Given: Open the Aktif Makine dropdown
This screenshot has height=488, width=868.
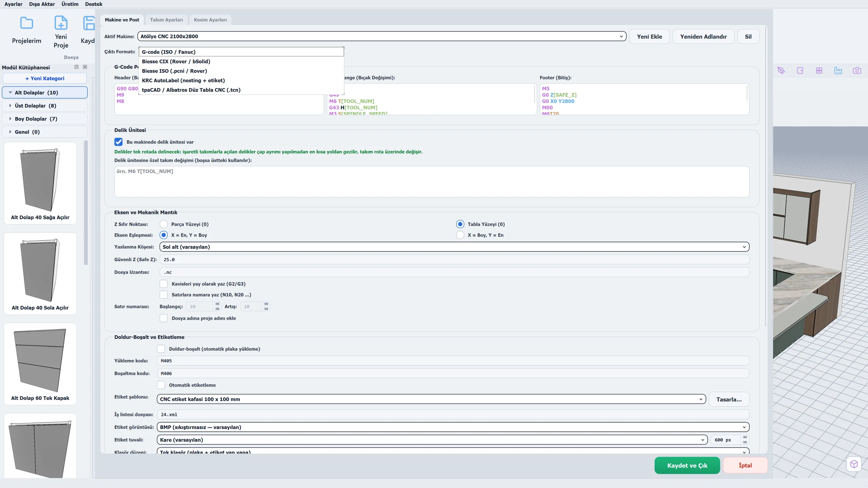Looking at the screenshot, I should tap(382, 36).
